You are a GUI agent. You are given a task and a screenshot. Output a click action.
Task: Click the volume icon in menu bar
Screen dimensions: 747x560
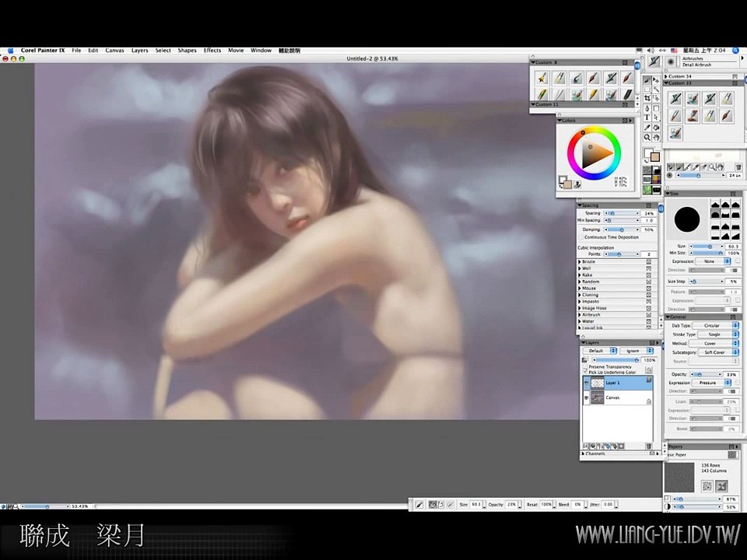(651, 50)
